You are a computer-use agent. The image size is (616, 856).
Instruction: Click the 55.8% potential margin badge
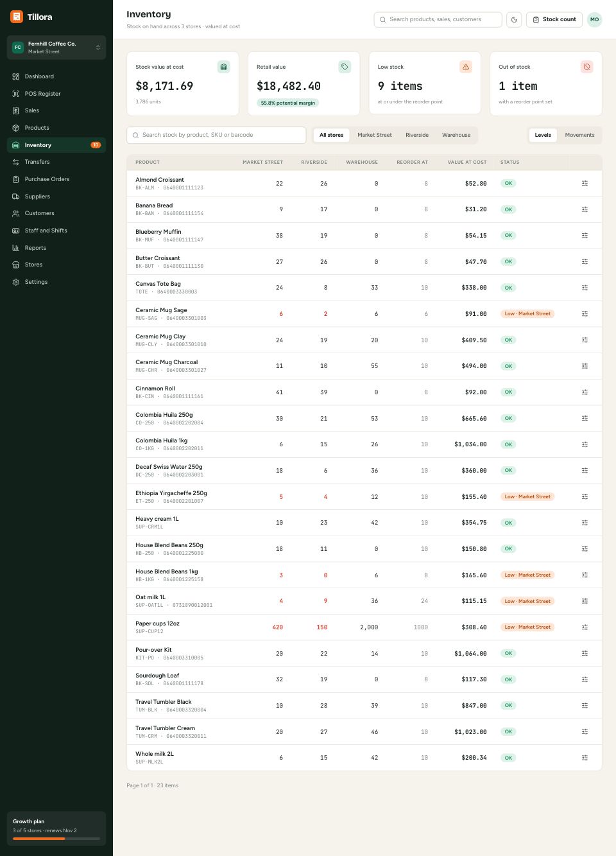tap(288, 103)
